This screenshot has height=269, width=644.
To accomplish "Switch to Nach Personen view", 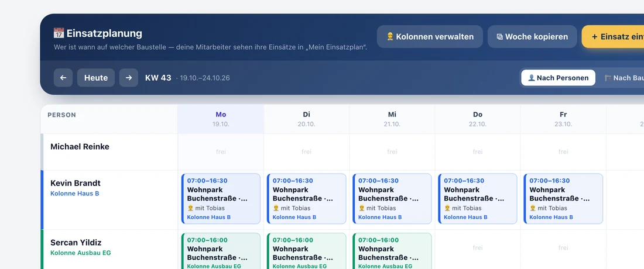I will click(x=558, y=78).
